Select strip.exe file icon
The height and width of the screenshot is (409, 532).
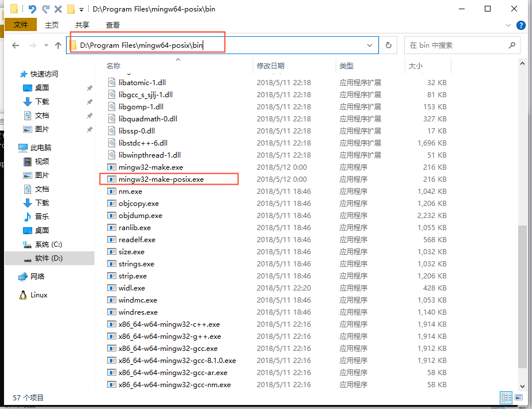(112, 276)
